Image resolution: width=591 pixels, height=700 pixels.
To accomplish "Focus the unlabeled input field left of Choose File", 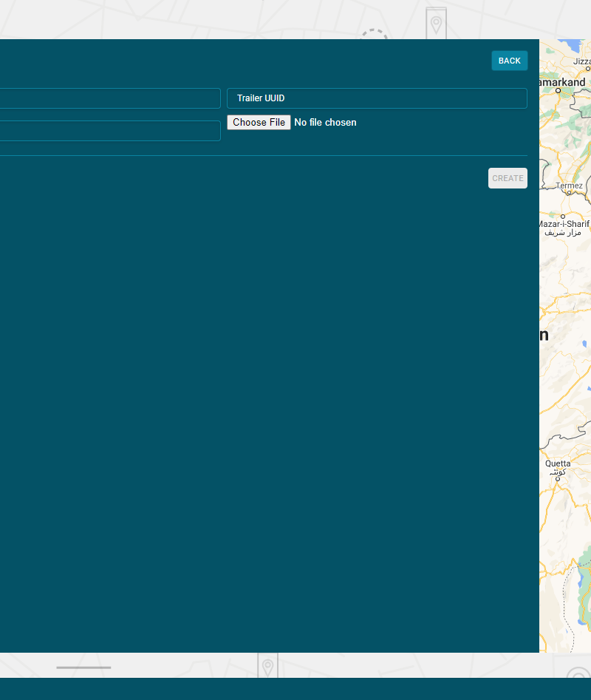I will (110, 131).
